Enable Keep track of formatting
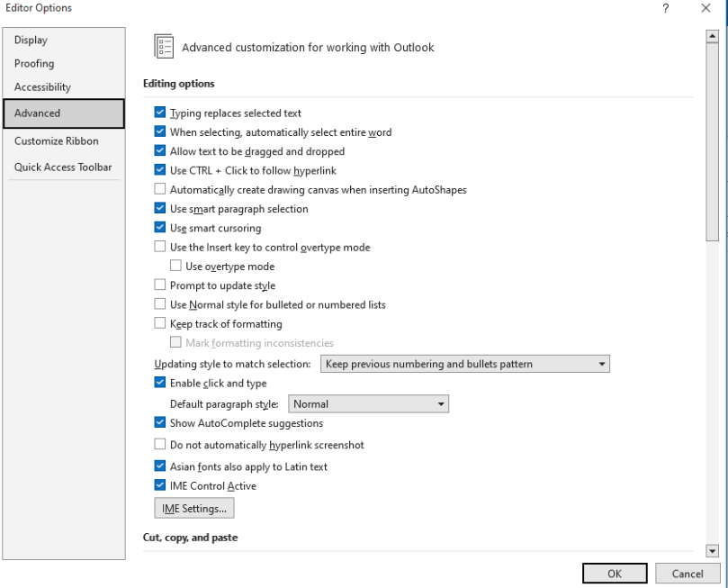 [x=159, y=323]
